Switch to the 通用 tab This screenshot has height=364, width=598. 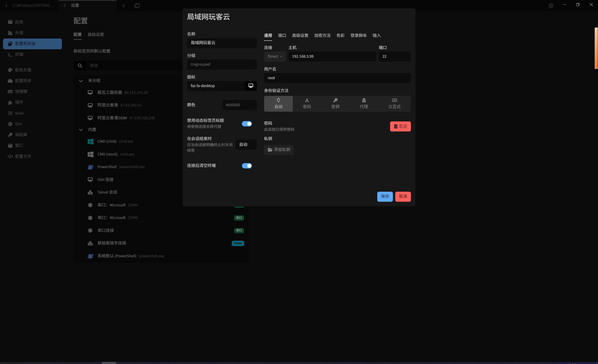point(268,35)
